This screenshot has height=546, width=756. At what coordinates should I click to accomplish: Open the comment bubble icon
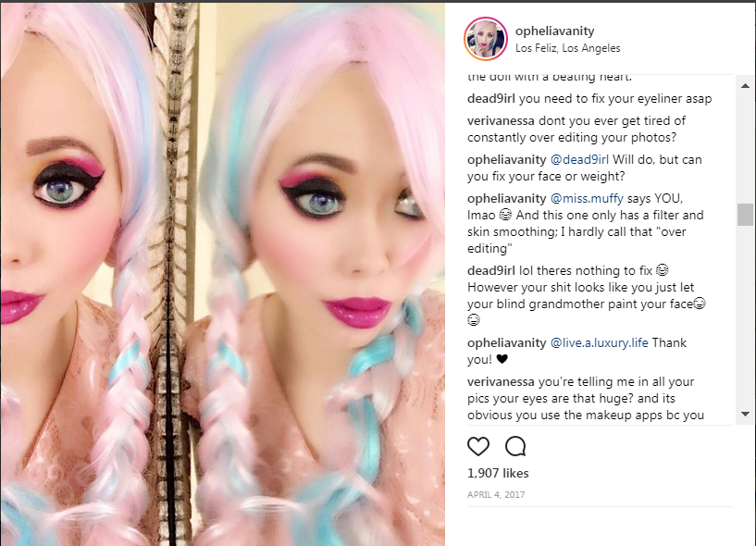point(515,446)
